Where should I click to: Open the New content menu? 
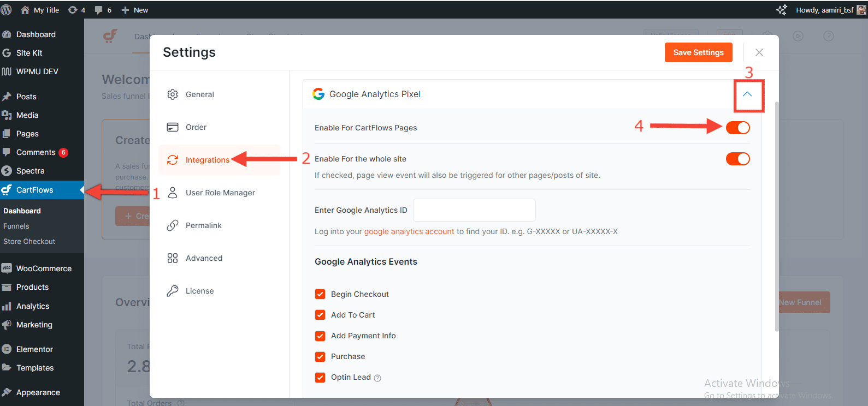coord(135,10)
